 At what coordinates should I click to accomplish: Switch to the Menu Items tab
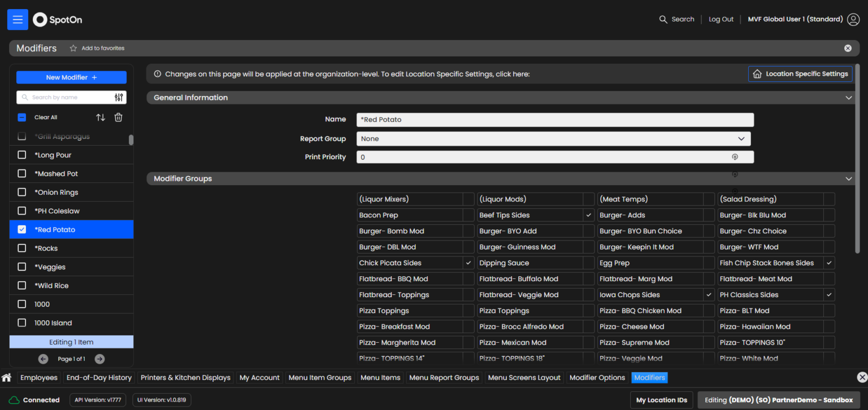(x=380, y=378)
